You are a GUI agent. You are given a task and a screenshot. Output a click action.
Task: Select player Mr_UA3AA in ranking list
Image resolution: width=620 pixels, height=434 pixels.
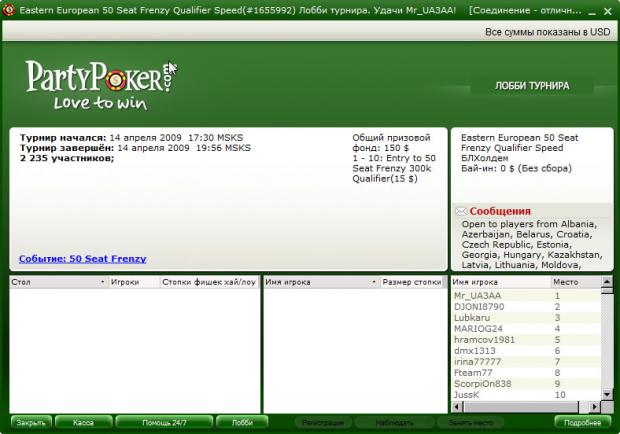(x=526, y=296)
